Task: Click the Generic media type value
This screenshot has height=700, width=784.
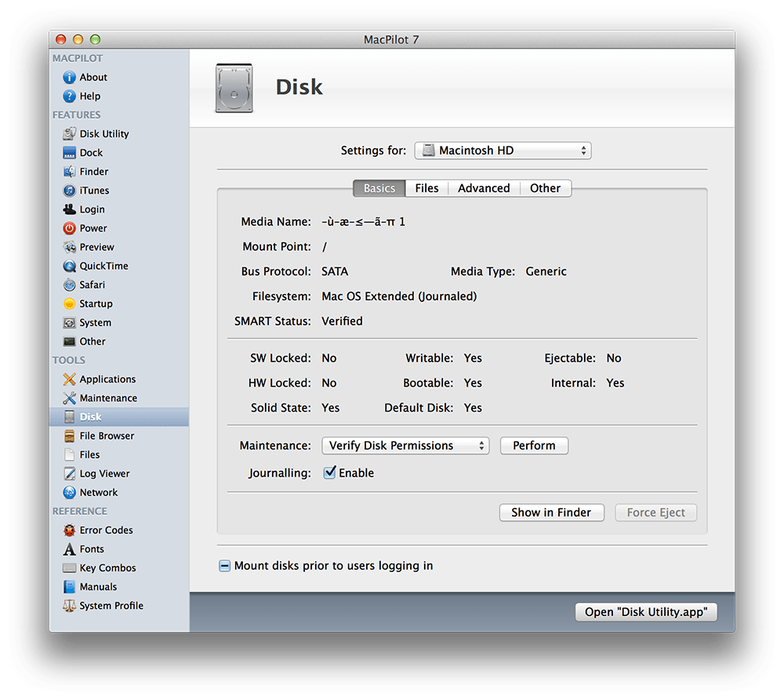Action: pyautogui.click(x=546, y=271)
